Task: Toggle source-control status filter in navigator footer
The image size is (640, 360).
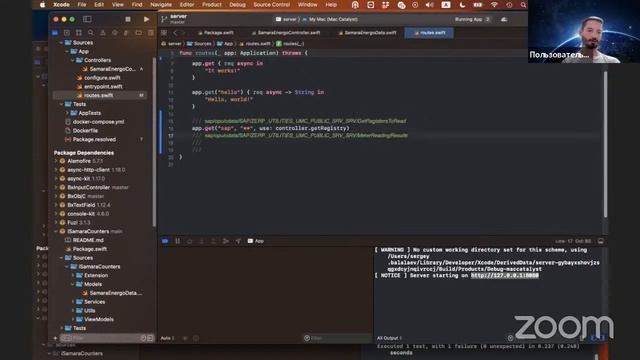Action: [x=150, y=338]
